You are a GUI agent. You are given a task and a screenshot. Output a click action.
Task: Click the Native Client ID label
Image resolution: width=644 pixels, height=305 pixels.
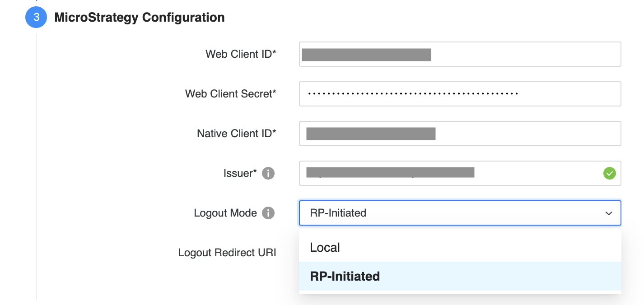point(236,134)
